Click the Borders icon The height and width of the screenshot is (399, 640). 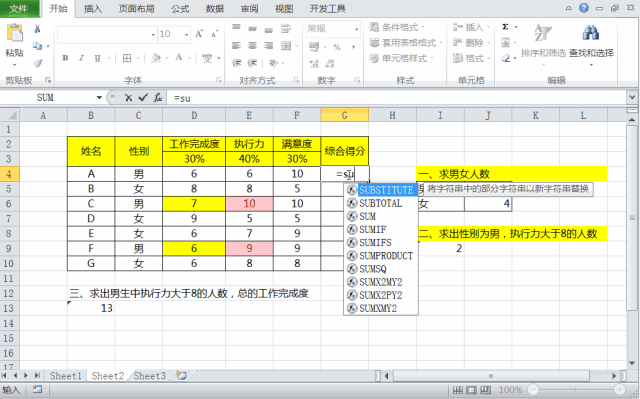click(127, 58)
